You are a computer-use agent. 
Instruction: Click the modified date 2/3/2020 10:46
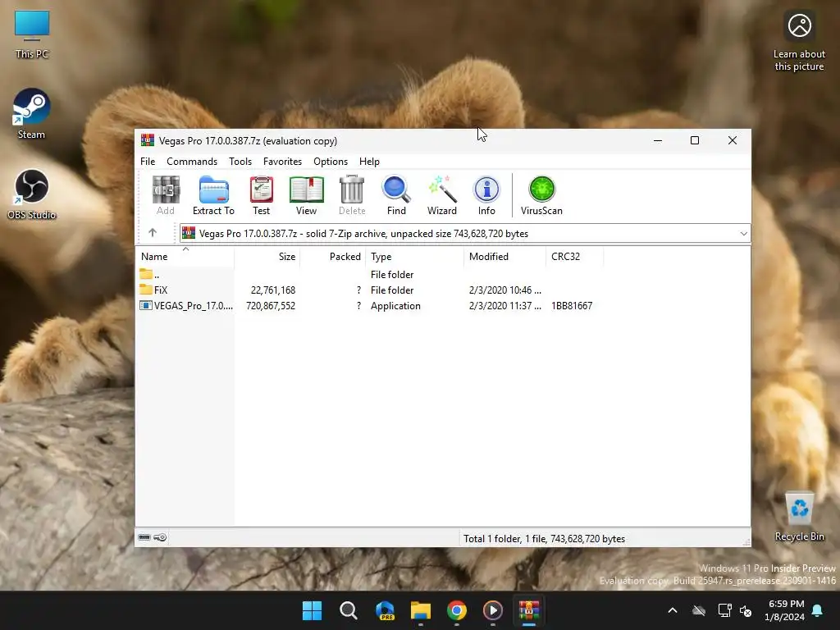[x=504, y=290]
